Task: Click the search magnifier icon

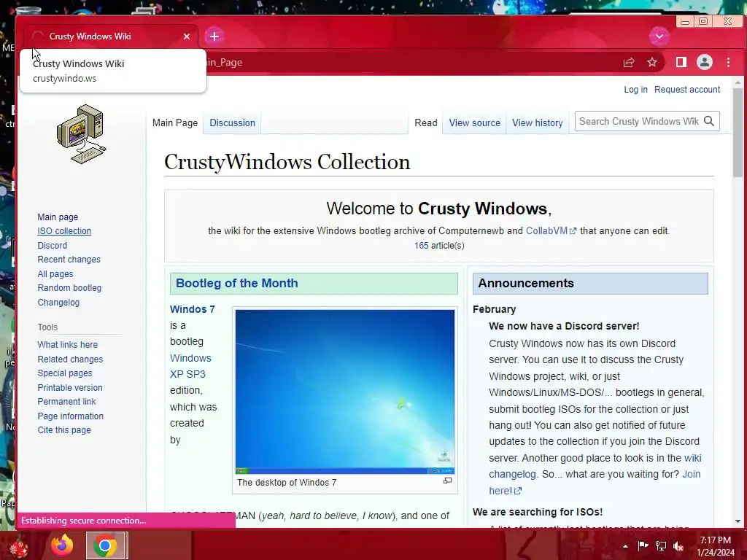Action: (709, 122)
